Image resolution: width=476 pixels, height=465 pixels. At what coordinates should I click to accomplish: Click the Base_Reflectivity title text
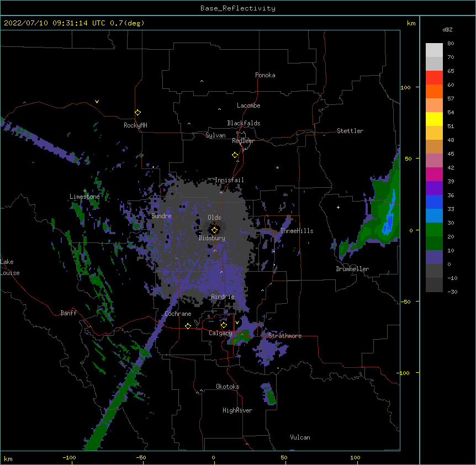238,8
